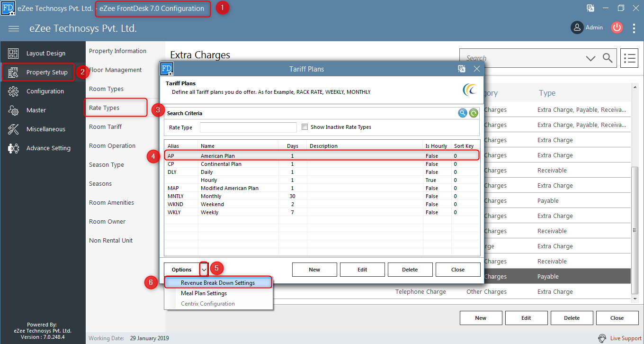
Task: Open Room Amenities submenu item
Action: 111,203
